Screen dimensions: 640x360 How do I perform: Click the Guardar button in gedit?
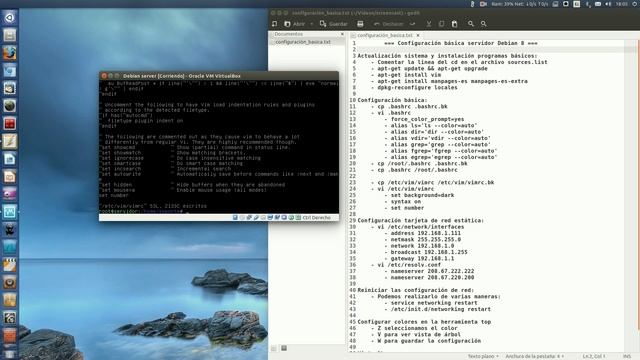click(333, 24)
